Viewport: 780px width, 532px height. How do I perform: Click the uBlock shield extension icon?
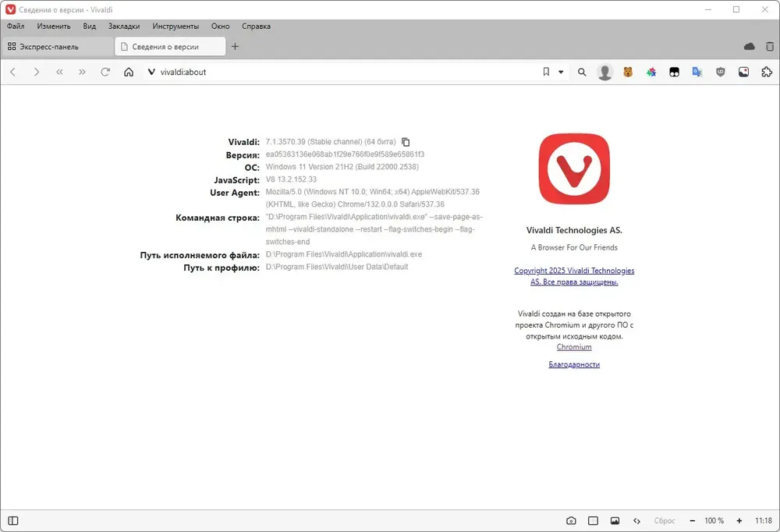[720, 73]
